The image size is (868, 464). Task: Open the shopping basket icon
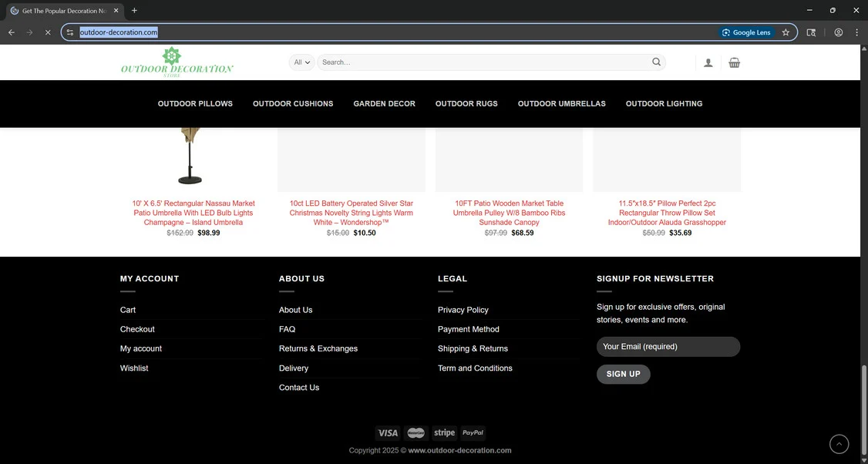coord(734,62)
